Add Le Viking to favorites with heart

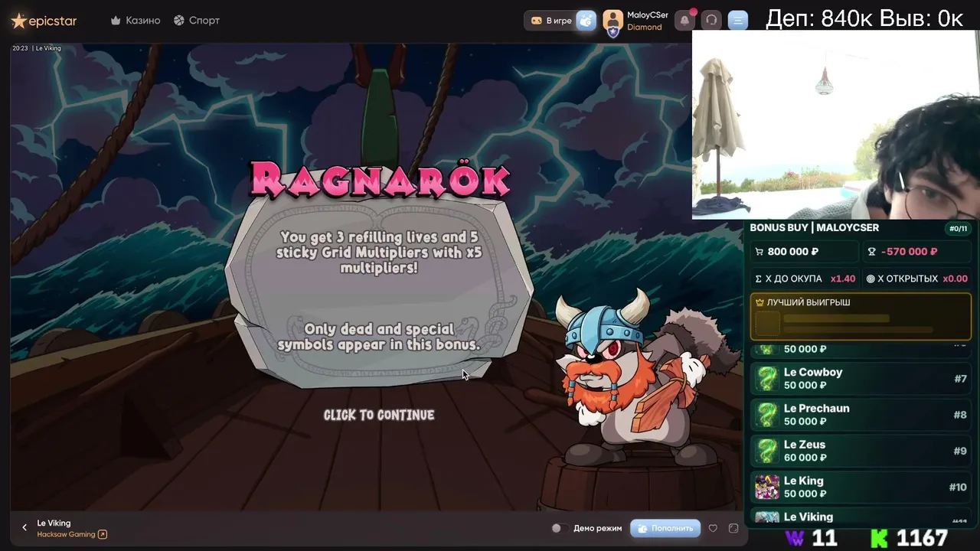713,528
